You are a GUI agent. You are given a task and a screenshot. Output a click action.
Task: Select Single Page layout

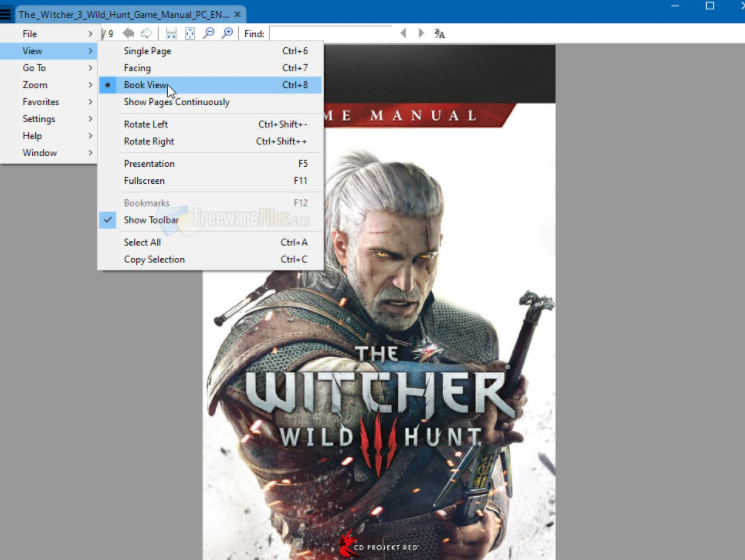tap(210, 51)
